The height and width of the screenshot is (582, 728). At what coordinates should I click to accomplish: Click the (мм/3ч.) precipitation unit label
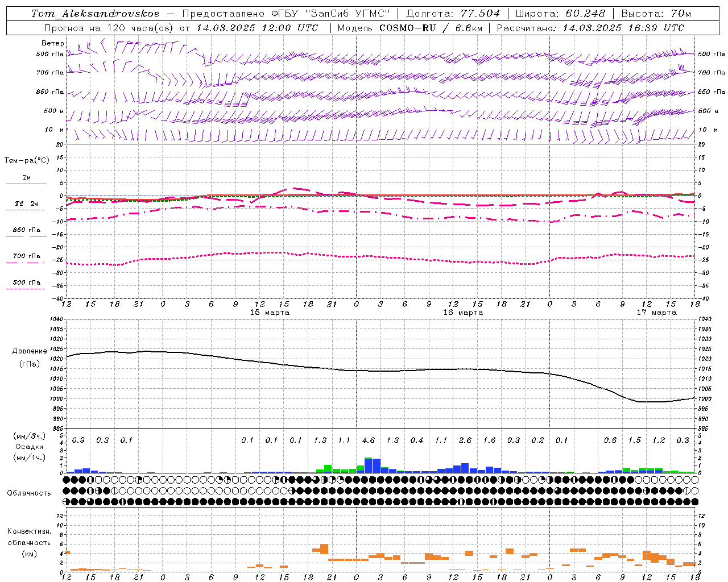pos(29,436)
